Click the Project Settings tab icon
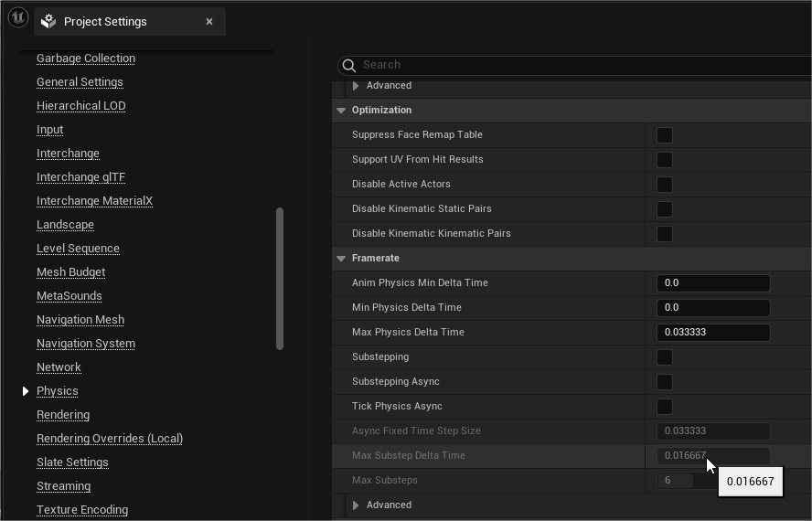This screenshot has width=812, height=521. click(48, 22)
